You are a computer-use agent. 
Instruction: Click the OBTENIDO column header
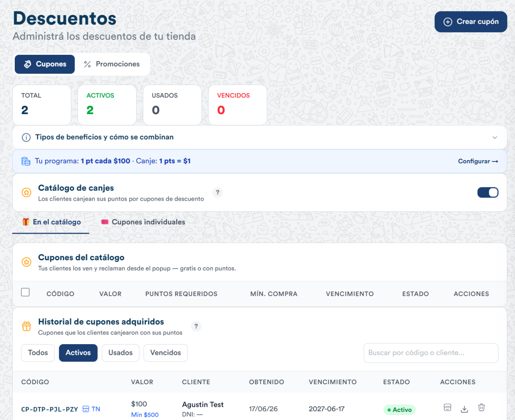coord(266,382)
